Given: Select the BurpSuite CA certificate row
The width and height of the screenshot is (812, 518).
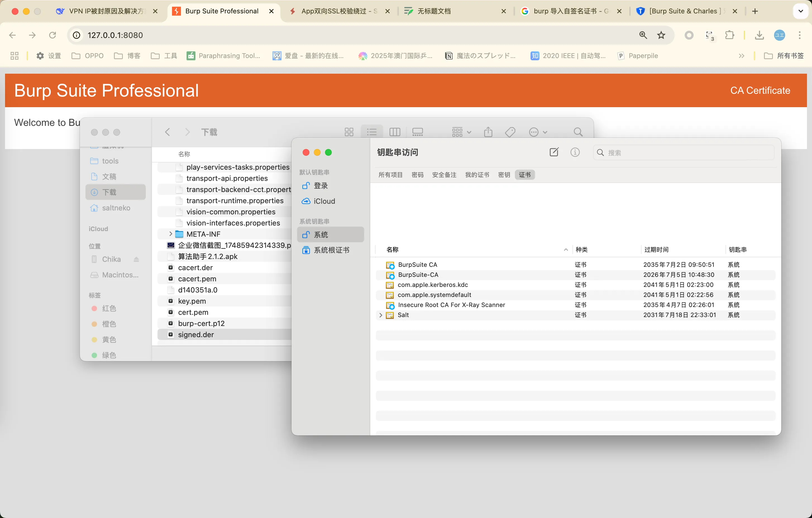Looking at the screenshot, I should (575, 265).
